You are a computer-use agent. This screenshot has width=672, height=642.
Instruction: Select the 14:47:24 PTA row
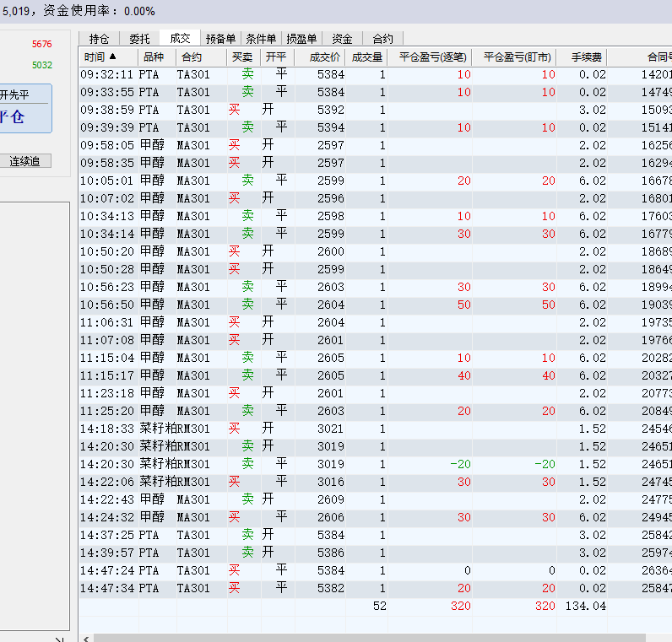tap(376, 570)
